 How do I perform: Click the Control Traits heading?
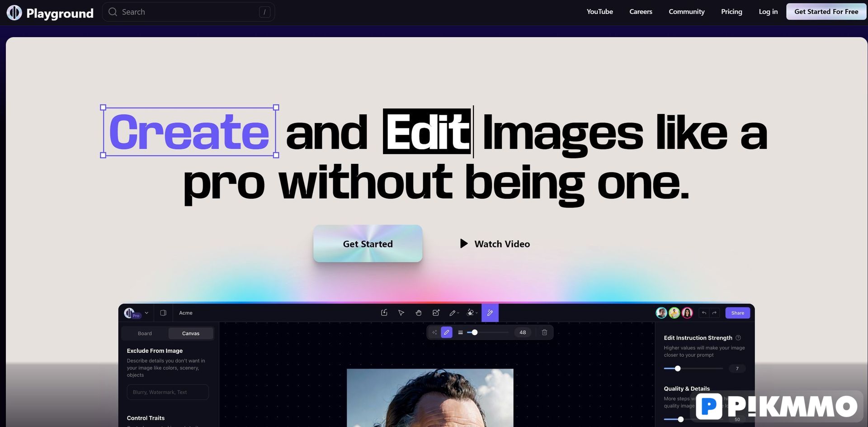click(146, 418)
